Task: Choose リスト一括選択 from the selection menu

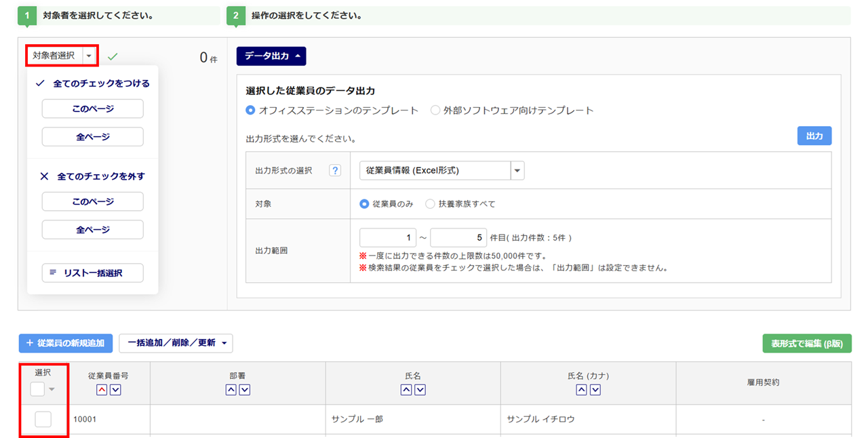Action: click(92, 273)
